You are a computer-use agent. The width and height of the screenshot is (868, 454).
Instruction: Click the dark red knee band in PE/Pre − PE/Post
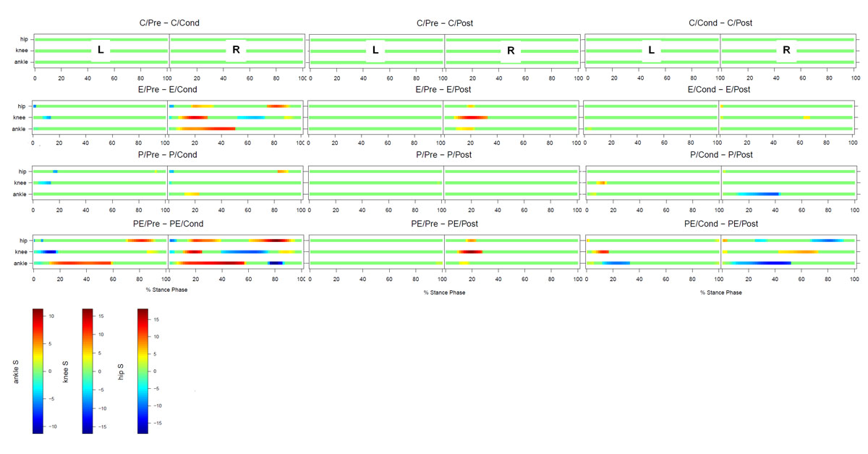pos(470,252)
